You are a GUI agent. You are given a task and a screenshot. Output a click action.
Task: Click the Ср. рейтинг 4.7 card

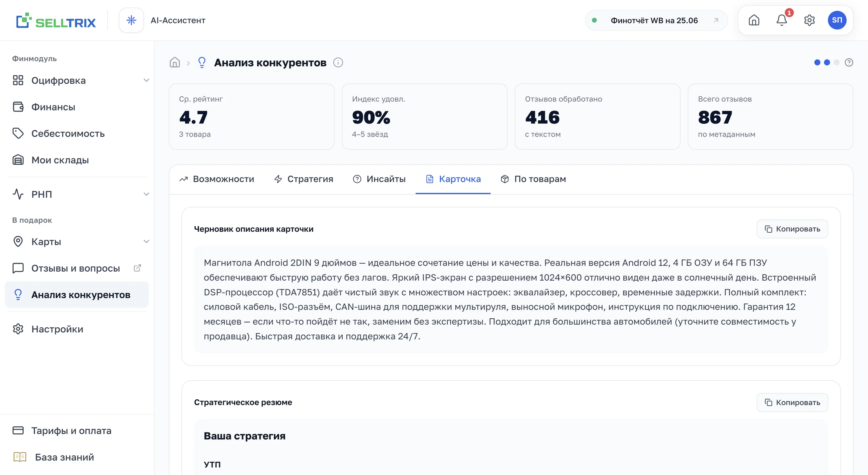pos(251,117)
